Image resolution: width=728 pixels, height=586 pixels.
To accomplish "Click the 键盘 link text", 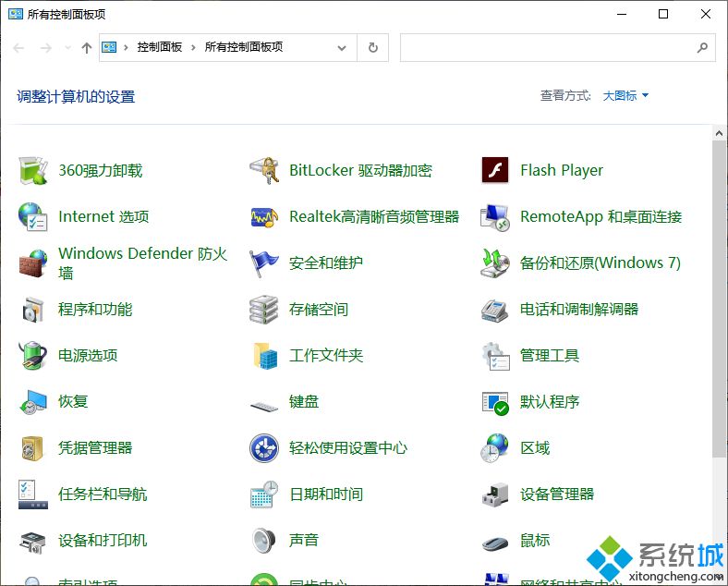I will coord(304,402).
